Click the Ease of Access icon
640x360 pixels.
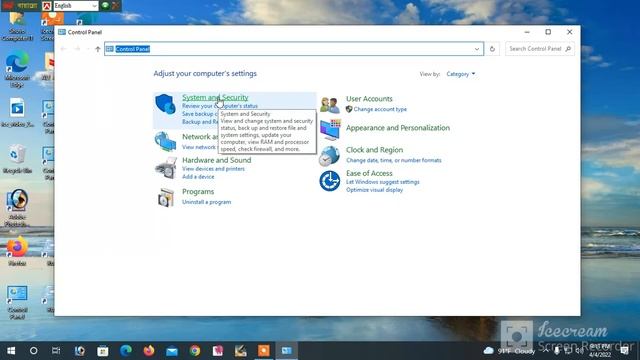click(329, 181)
